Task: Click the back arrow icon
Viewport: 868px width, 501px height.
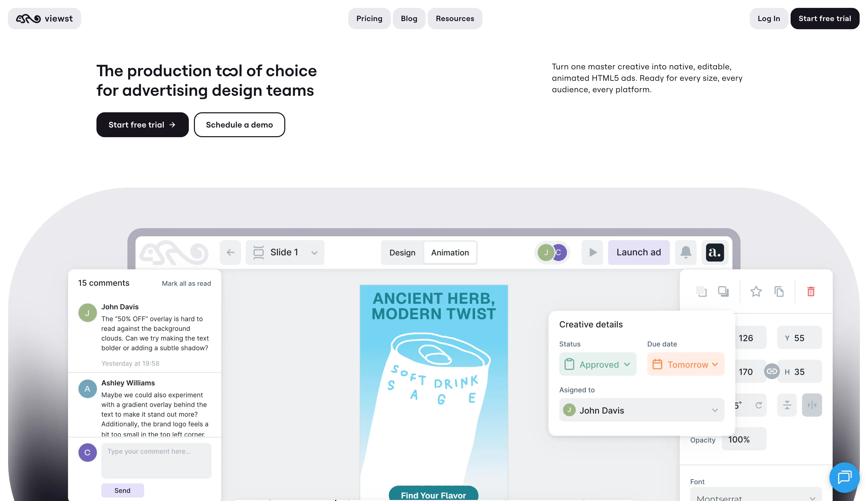Action: [x=230, y=252]
